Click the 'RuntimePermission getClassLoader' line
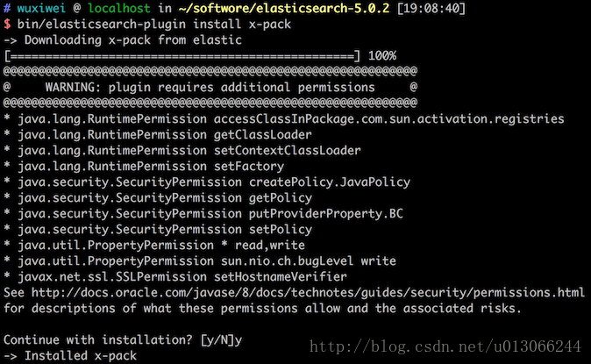The image size is (591, 364). click(158, 135)
